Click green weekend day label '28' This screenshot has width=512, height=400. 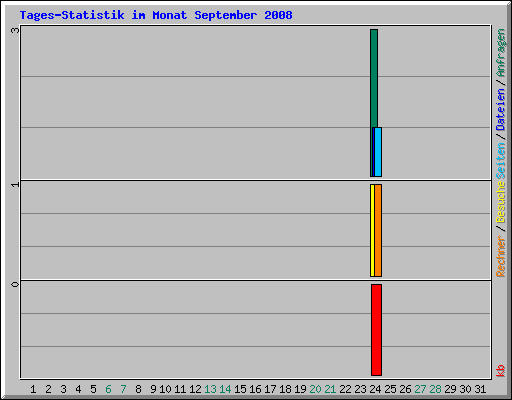tap(435, 389)
